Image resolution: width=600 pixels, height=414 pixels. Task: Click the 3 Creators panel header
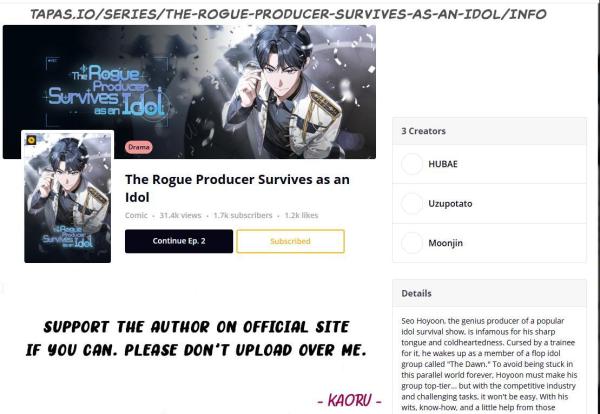489,131
